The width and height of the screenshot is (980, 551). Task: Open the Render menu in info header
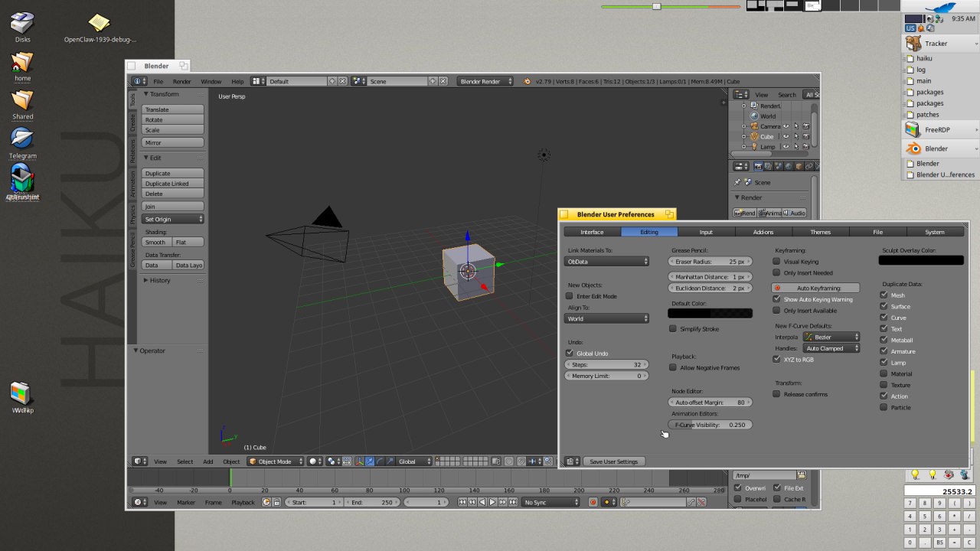181,81
